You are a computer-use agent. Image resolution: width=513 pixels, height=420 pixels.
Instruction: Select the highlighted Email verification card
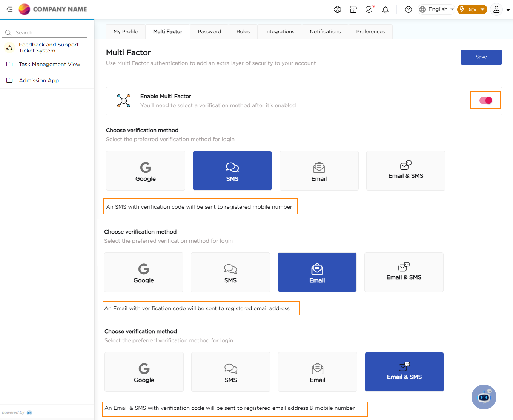317,272
